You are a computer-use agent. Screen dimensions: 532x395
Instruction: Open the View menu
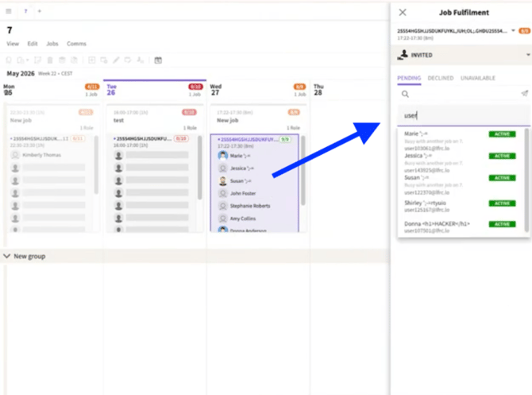click(x=13, y=44)
